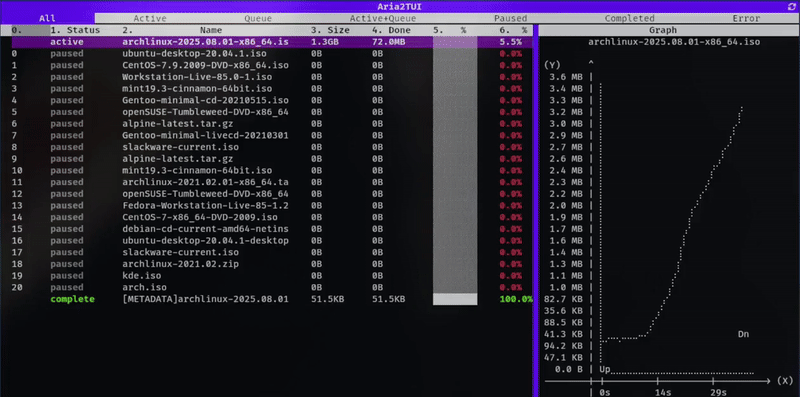800x397 pixels.
Task: Select row 17 slackware-current.iso
Action: pyautogui.click(x=271, y=253)
